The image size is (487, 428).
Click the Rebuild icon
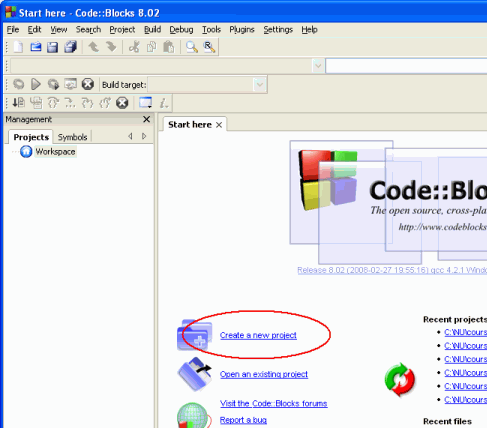point(70,84)
